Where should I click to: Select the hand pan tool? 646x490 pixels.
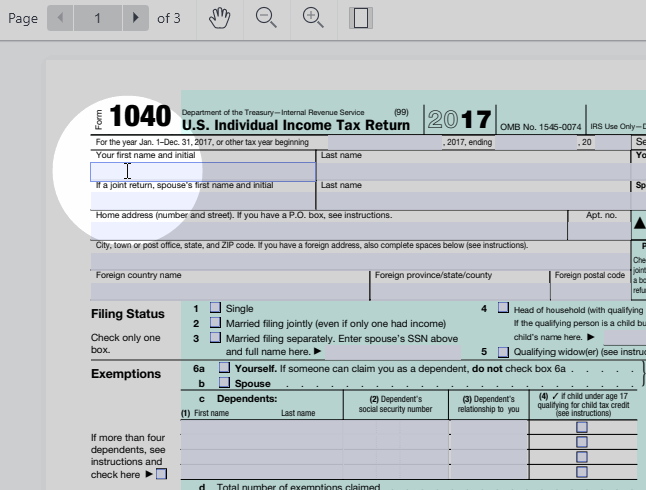[221, 18]
